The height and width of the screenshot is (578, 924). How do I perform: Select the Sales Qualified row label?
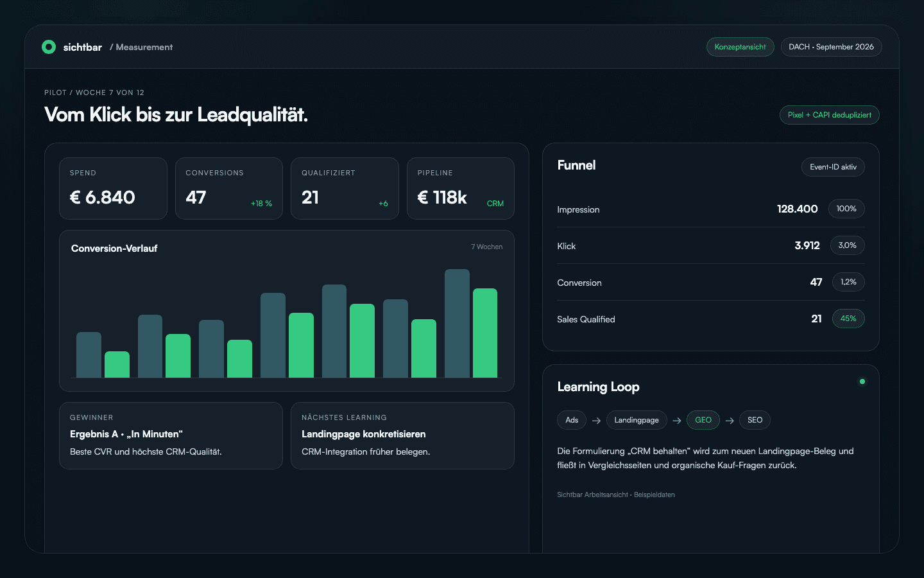pos(586,319)
